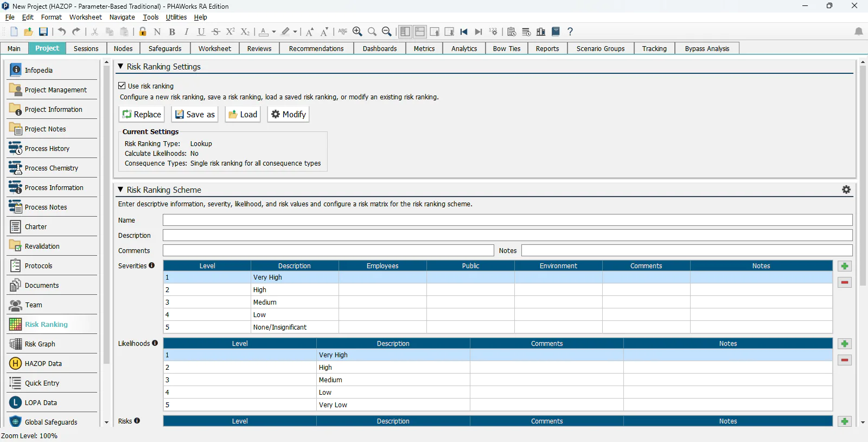Open the Navigate menu
The height and width of the screenshot is (442, 868).
point(122,17)
